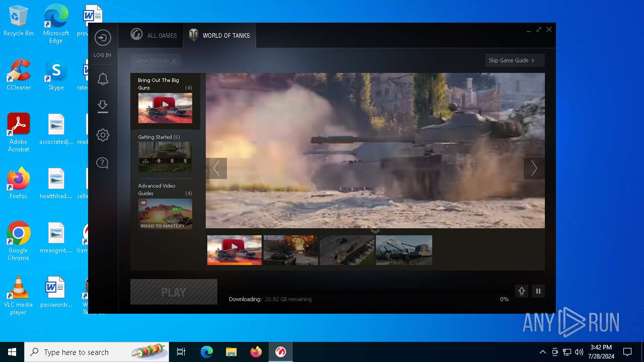
Task: Open Microsoft Edge desktop shortcut
Action: click(56, 24)
